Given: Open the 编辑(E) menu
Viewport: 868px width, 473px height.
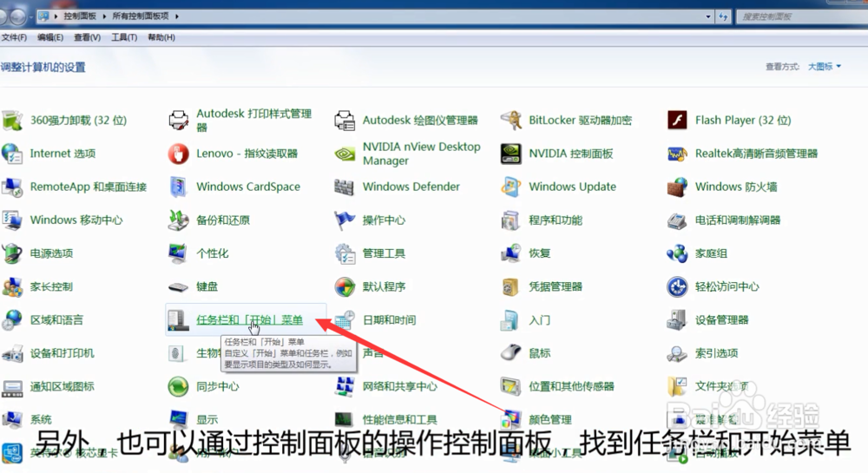Looking at the screenshot, I should tap(50, 37).
